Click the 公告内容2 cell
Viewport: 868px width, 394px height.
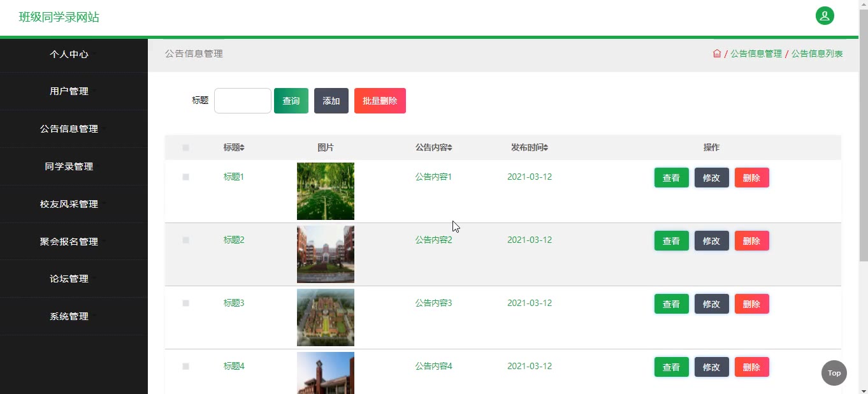tap(433, 240)
